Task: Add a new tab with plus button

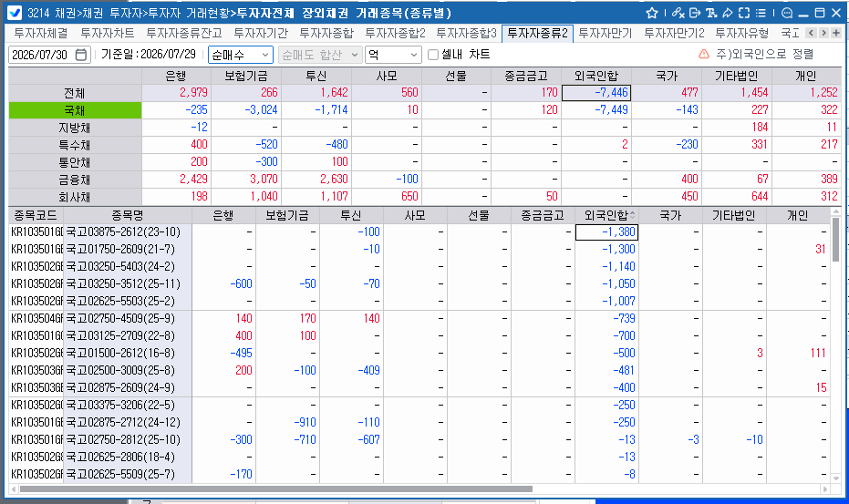Action: [x=836, y=33]
